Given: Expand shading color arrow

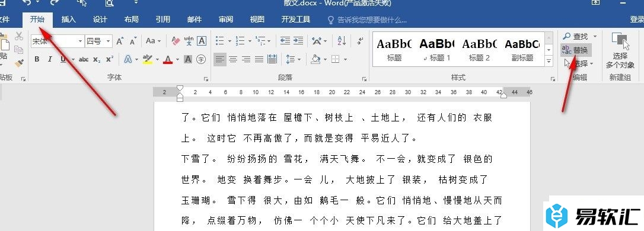Looking at the screenshot, I should pyautogui.click(x=325, y=59).
